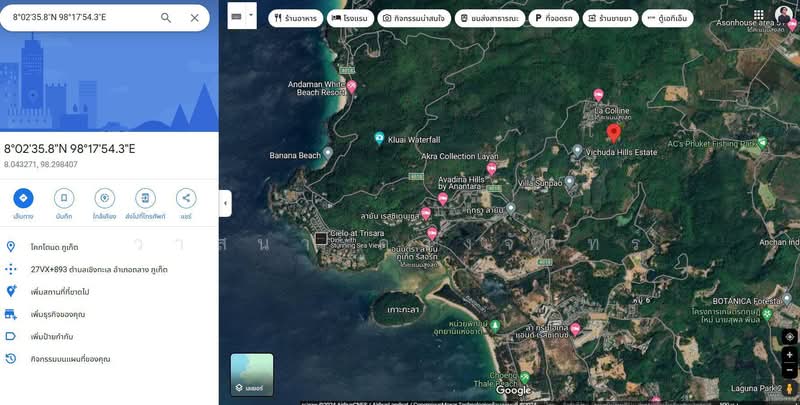The width and height of the screenshot is (800, 405).
Task: Select Cielo at Trisara restaurant marker
Action: [320, 238]
